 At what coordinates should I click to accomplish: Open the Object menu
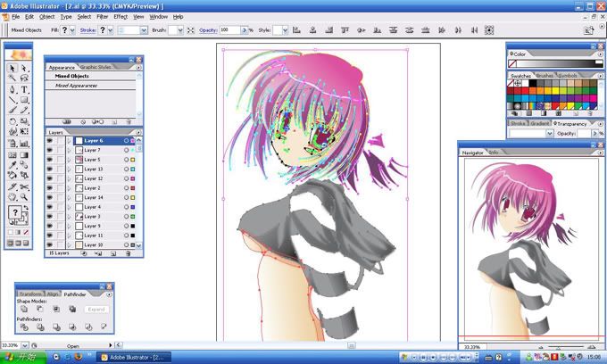[x=46, y=17]
